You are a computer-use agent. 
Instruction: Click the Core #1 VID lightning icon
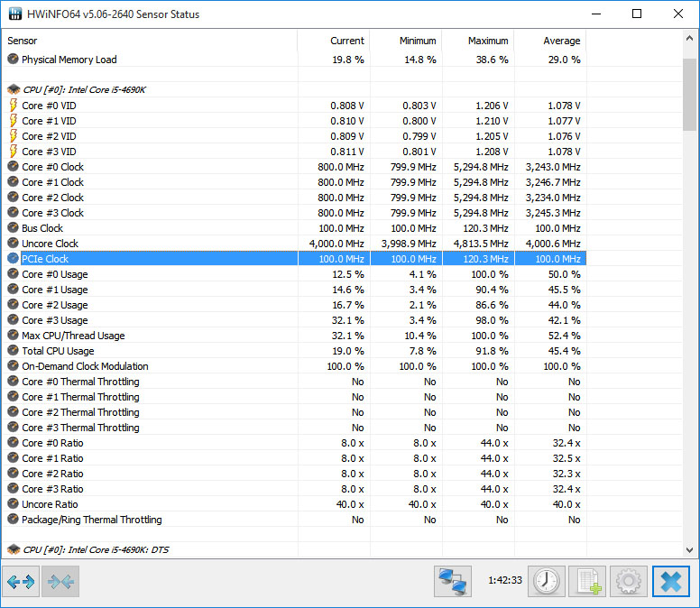pyautogui.click(x=14, y=121)
